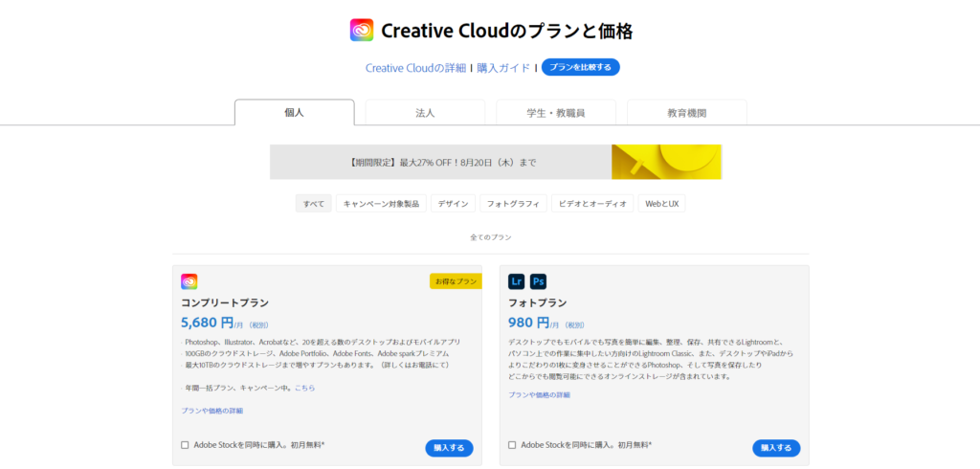Image resolution: width=980 pixels, height=469 pixels.
Task: Filter by キャンペーン対象製品
Action: pyautogui.click(x=381, y=204)
